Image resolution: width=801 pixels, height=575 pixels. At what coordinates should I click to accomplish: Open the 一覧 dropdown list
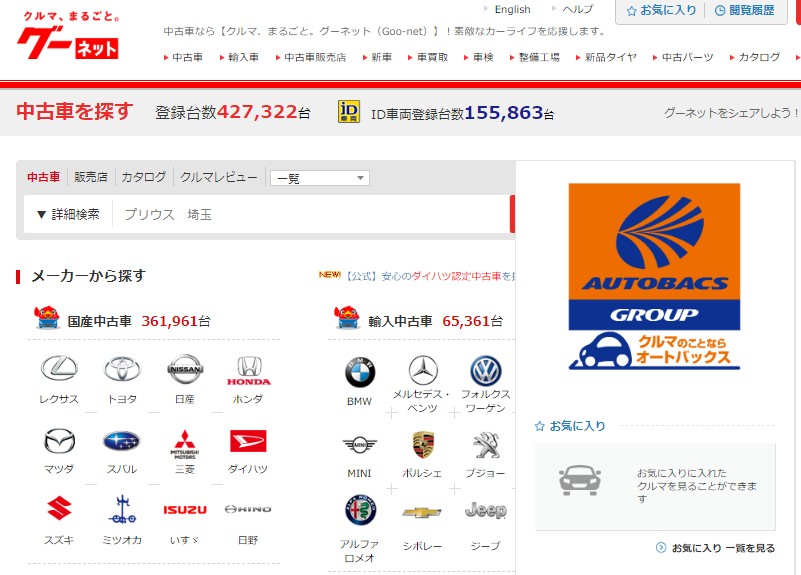click(x=320, y=178)
